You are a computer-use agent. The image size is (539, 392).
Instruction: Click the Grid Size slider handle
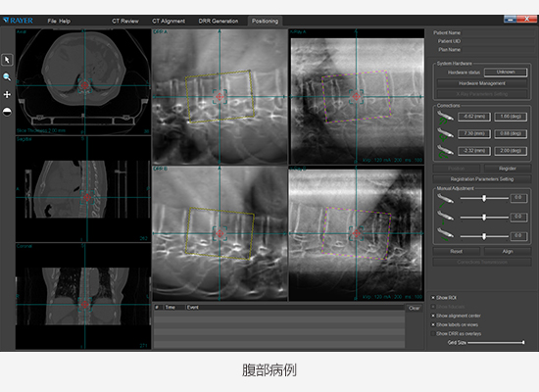523,342
